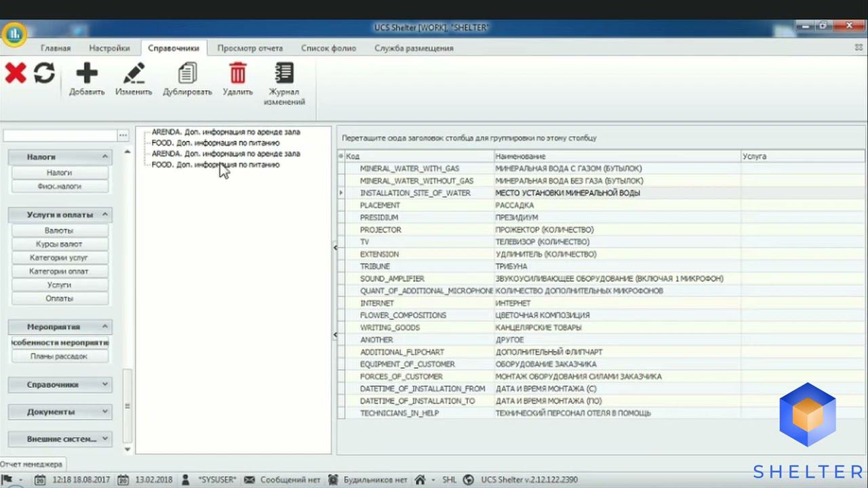Click the ТРИБУНА name cell

618,266
